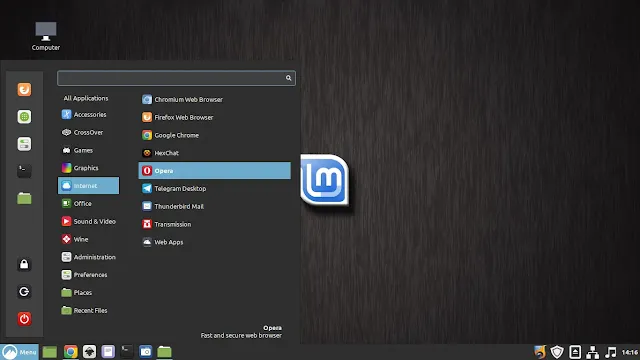Launch HexChat
This screenshot has height=360, width=640.
click(215, 153)
